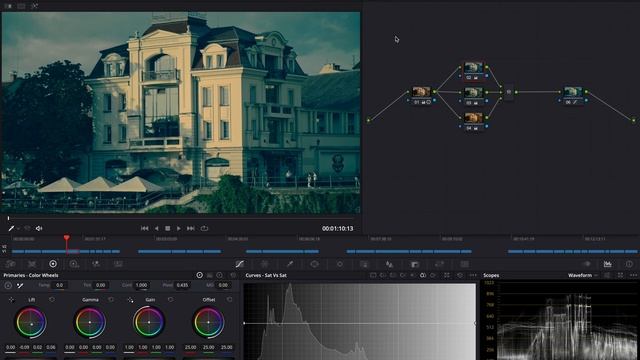Toggle loop playback in viewer
The height and width of the screenshot is (360, 640).
click(x=204, y=228)
